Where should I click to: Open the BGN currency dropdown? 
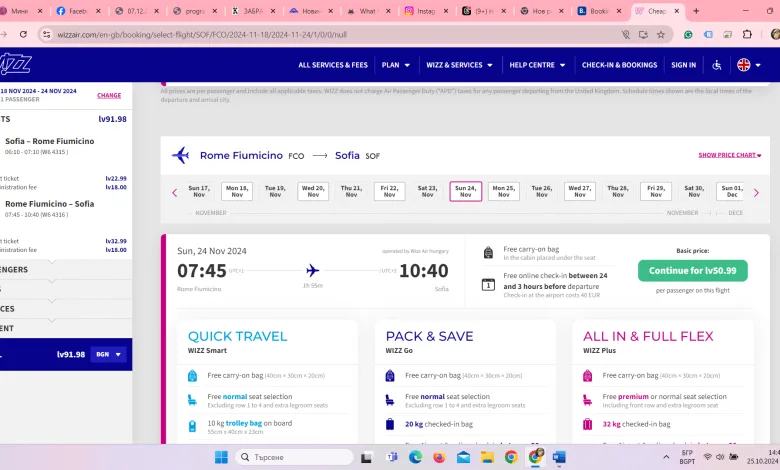pyautogui.click(x=108, y=355)
